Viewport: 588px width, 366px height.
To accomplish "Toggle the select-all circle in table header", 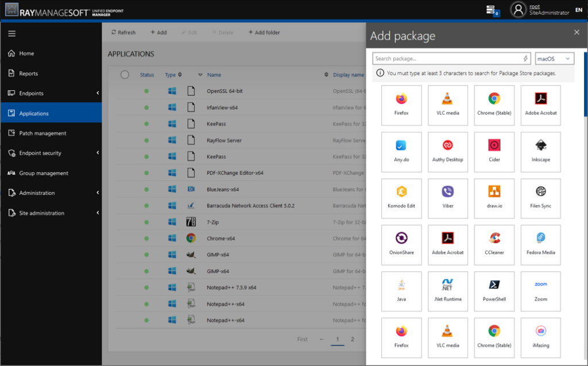I will (x=125, y=75).
